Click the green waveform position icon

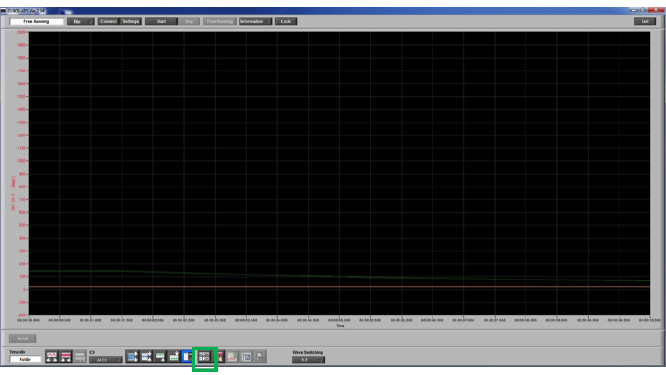pos(160,356)
